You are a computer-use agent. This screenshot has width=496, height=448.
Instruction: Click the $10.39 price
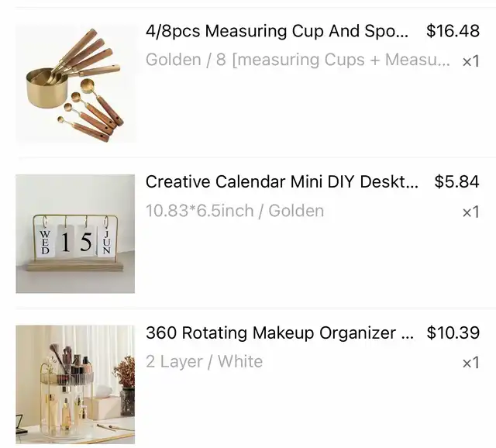pos(453,333)
